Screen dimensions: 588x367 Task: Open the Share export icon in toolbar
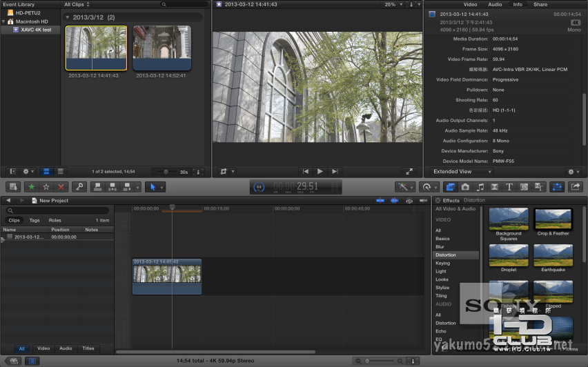click(x=576, y=187)
